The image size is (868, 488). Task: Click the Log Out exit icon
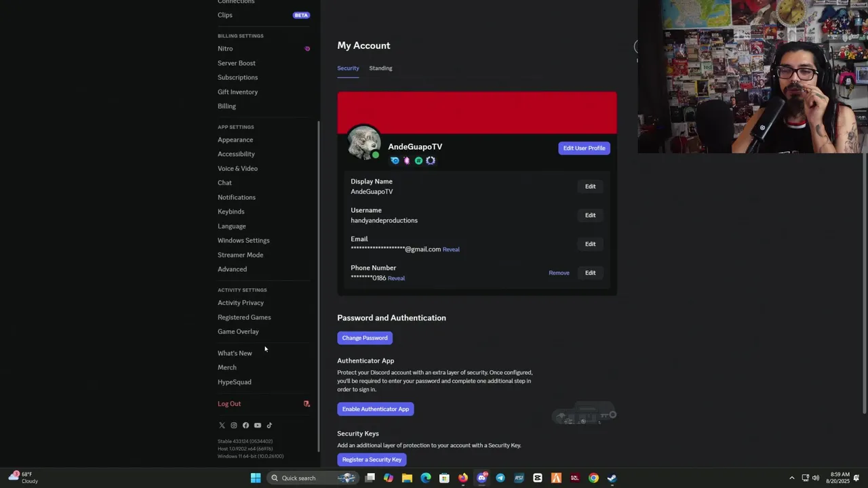307,404
